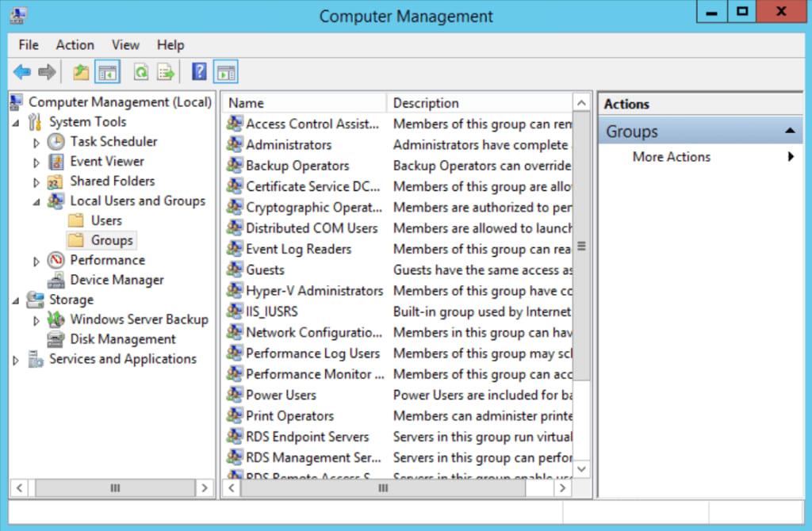Open Help with the question mark icon
812x531 pixels.
click(x=199, y=71)
